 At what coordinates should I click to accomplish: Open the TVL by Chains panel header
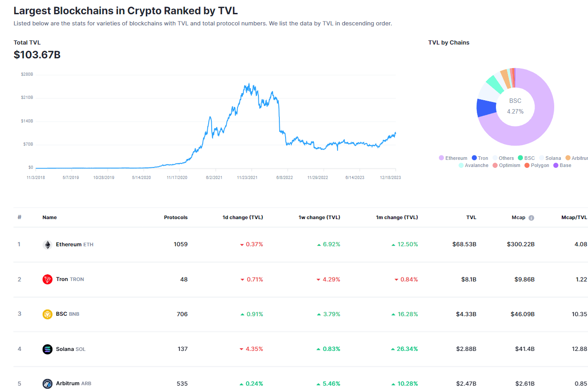coord(449,42)
